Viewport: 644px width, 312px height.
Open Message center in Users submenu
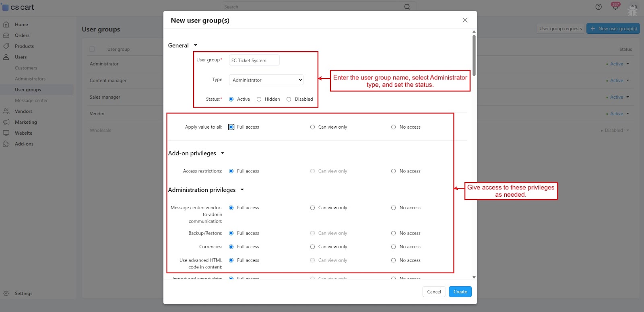click(x=31, y=101)
